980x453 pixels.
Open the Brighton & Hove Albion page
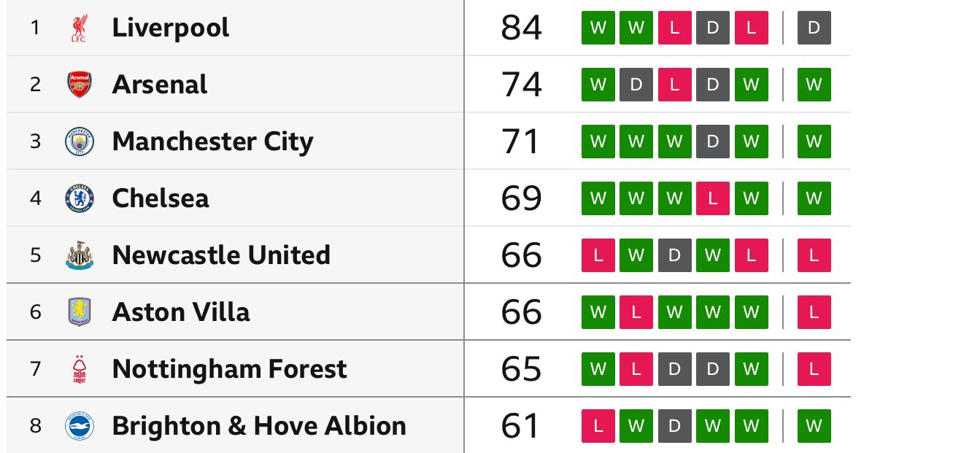click(x=259, y=426)
